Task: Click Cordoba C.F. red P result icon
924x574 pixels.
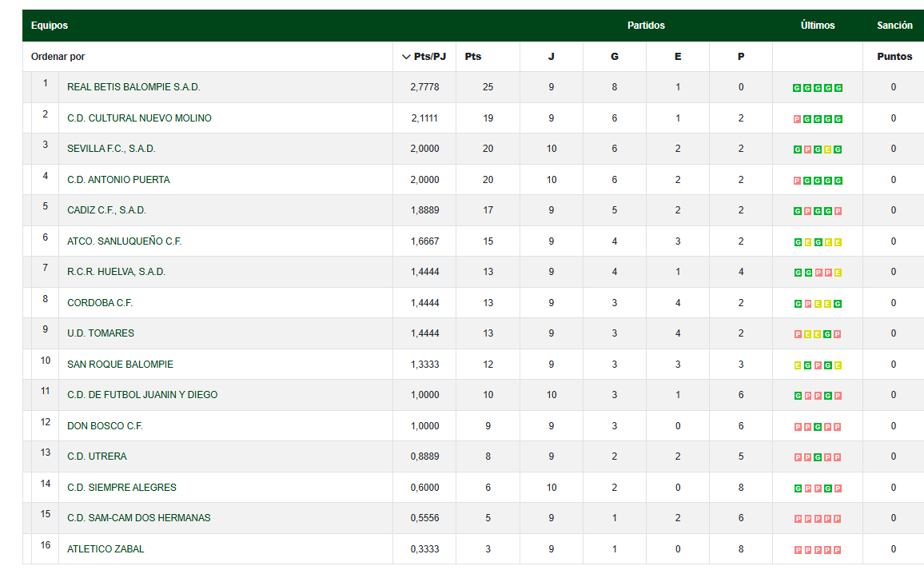Action: click(808, 304)
